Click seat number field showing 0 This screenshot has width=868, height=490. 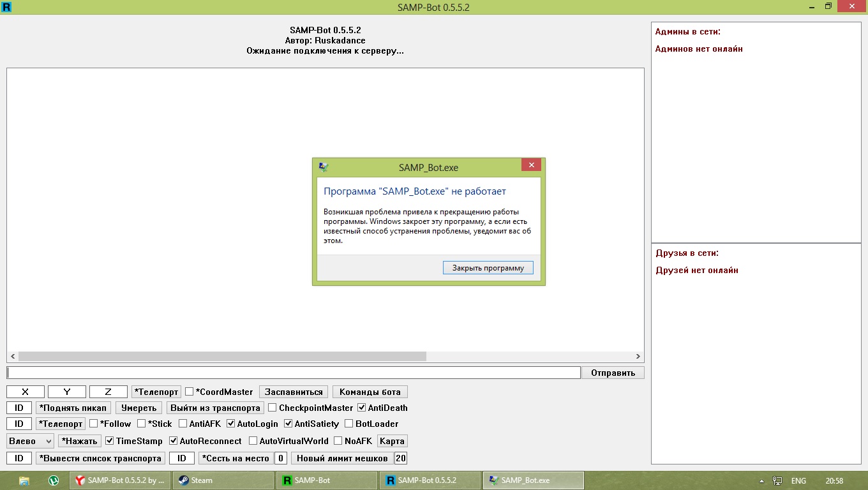pyautogui.click(x=281, y=458)
